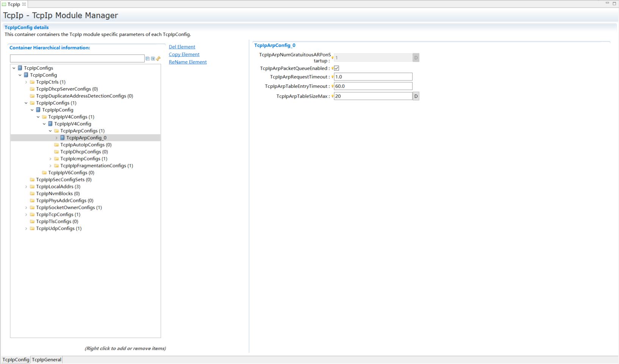Expand the TcpIpCtrls tree node
Viewport: 619px width, 364px height.
pos(26,82)
